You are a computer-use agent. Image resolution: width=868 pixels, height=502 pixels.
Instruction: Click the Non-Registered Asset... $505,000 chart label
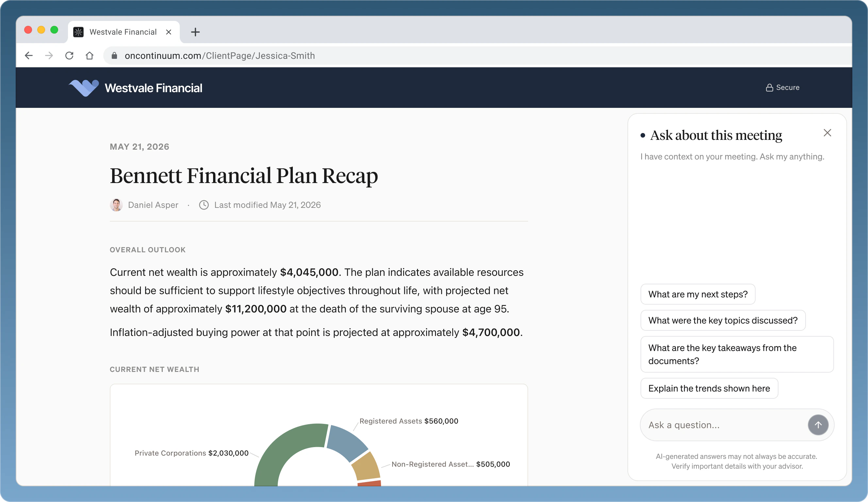tap(451, 464)
